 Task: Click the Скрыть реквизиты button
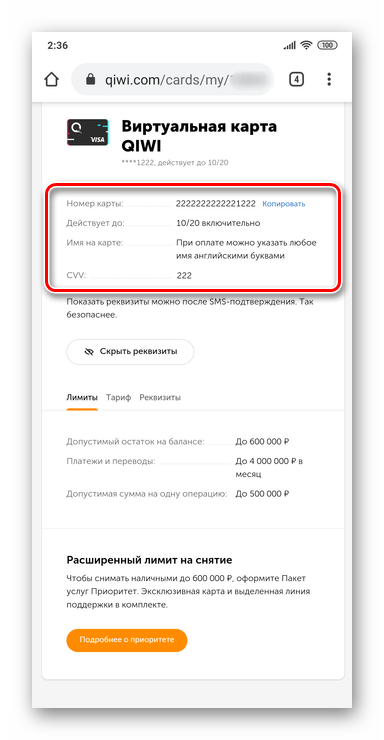pyautogui.click(x=130, y=352)
